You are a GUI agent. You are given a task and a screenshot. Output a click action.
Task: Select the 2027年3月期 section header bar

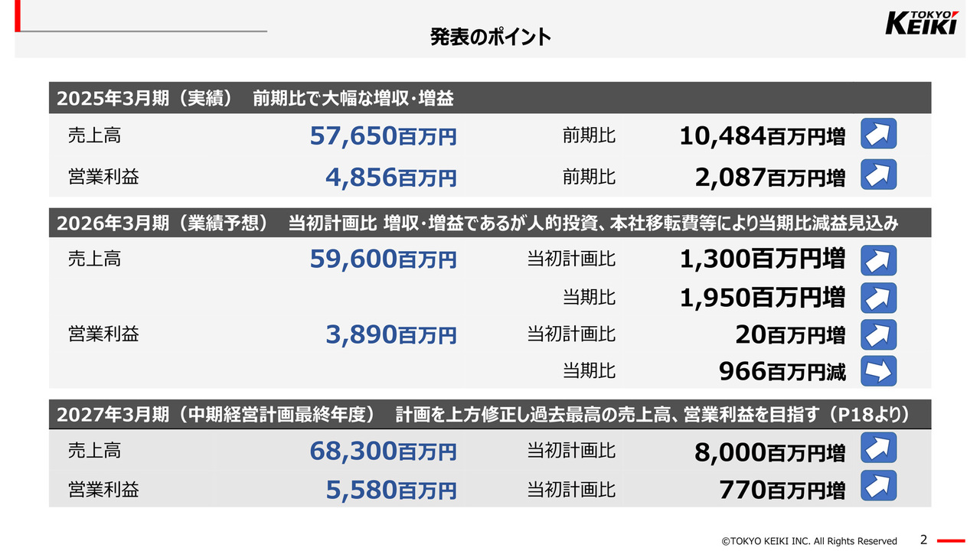click(490, 414)
